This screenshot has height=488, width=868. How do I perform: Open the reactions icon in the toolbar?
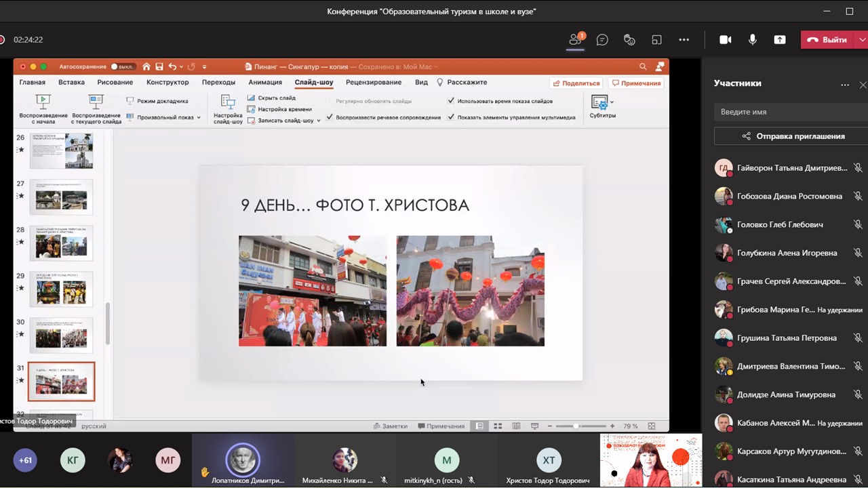pyautogui.click(x=629, y=40)
